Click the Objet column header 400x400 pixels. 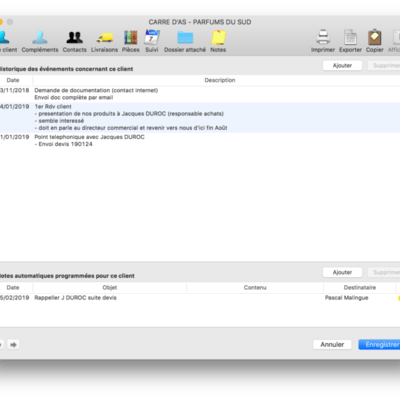(110, 287)
